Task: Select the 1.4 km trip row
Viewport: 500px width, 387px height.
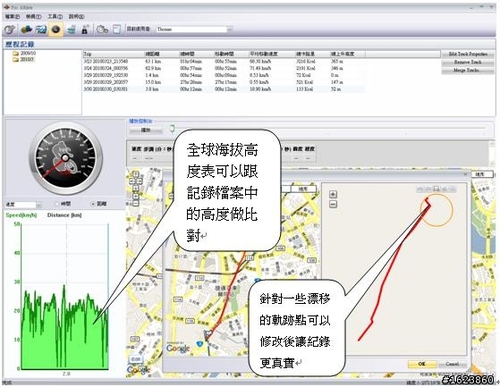Action: 223,75
